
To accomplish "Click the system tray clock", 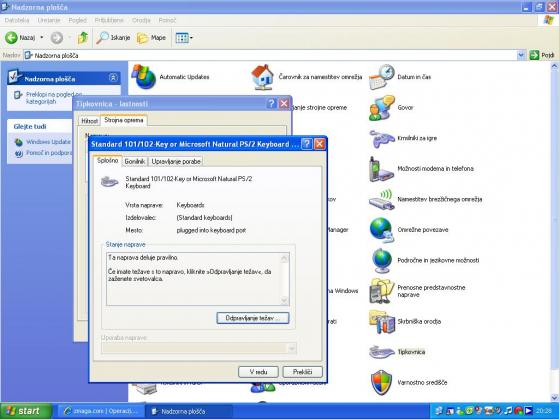I will tap(543, 411).
